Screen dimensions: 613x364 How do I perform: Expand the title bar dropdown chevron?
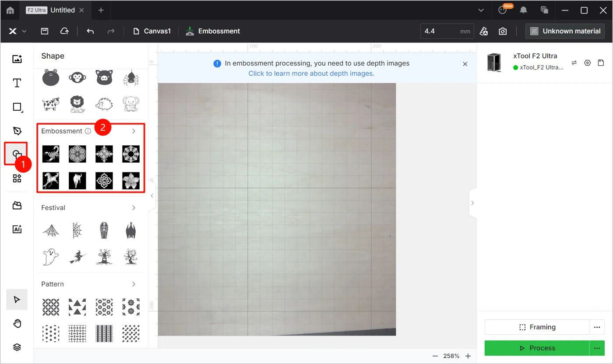481,10
